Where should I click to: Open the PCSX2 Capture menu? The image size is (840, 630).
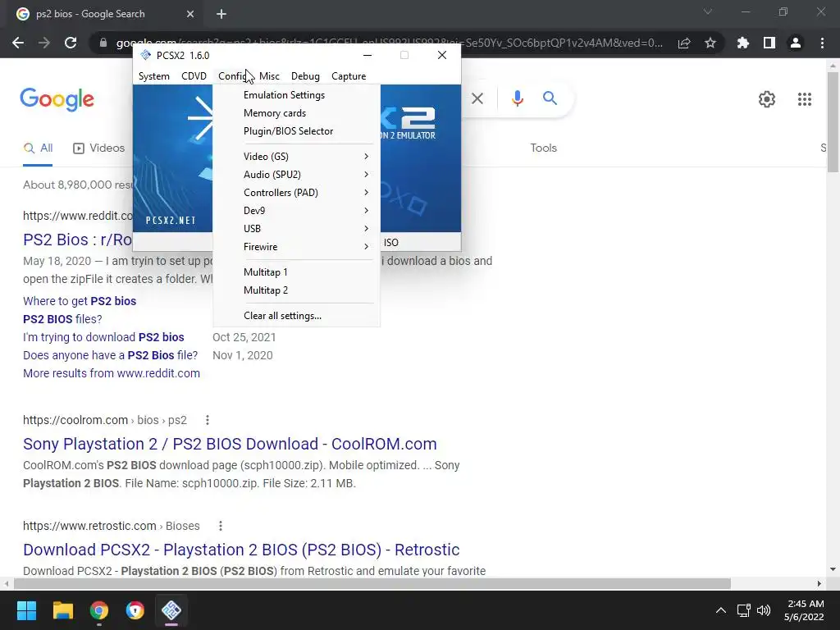[349, 76]
